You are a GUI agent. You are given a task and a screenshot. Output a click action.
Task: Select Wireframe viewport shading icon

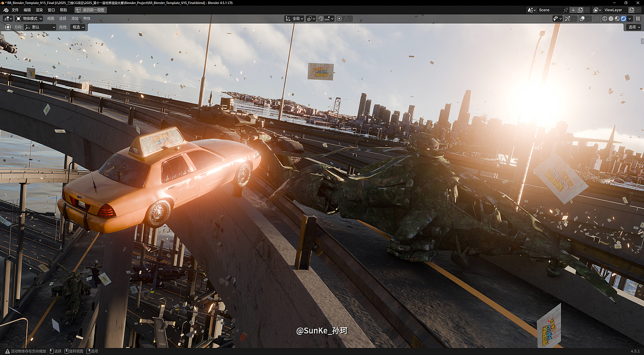pyautogui.click(x=605, y=19)
